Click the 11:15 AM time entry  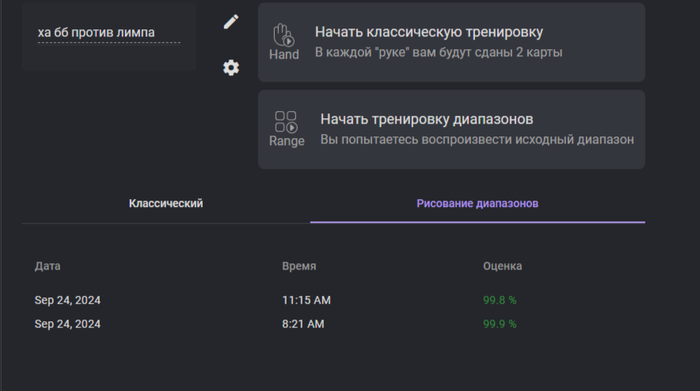[x=306, y=300]
